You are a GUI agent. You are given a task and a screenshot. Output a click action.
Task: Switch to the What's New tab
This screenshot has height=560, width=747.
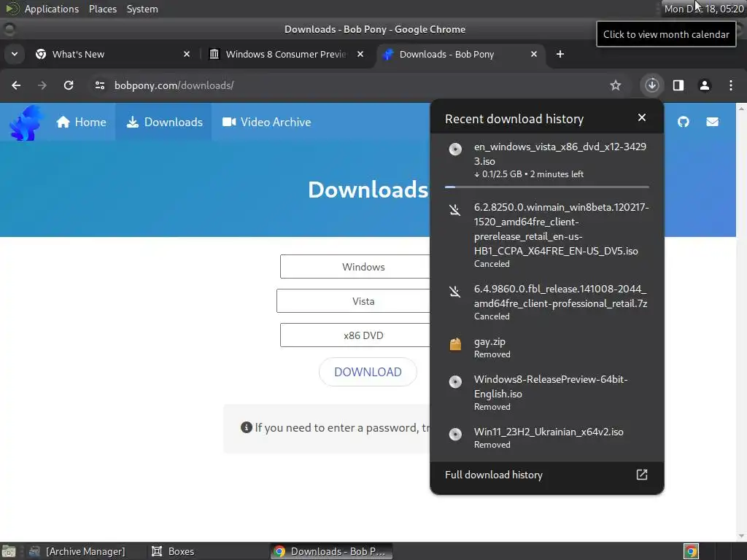pyautogui.click(x=112, y=54)
